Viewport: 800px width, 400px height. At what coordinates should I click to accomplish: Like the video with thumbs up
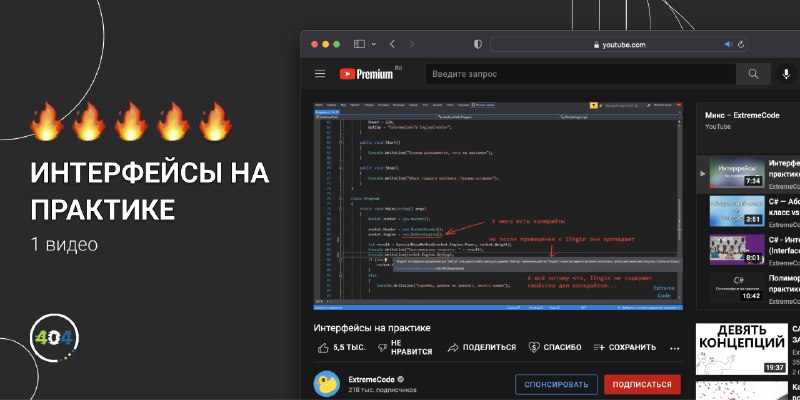click(x=341, y=347)
